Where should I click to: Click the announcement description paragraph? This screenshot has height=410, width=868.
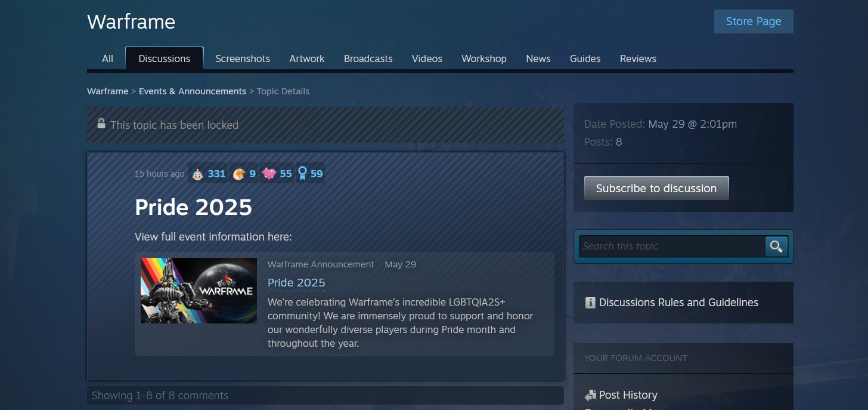pyautogui.click(x=401, y=323)
